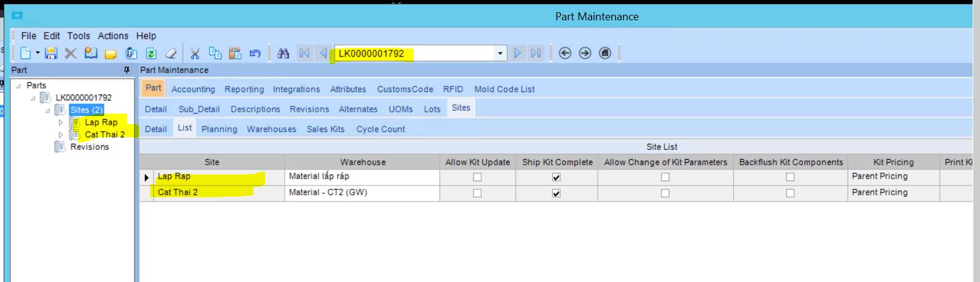Toggle Backflush Kit Components for Lap Rap
The height and width of the screenshot is (282, 980).
790,177
